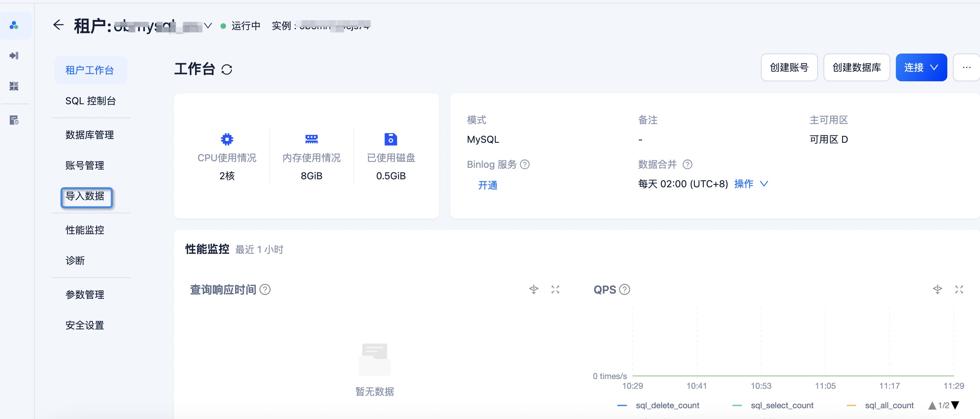This screenshot has height=419, width=980.
Task: Expand the QPS chart to fullscreen
Action: 959,289
